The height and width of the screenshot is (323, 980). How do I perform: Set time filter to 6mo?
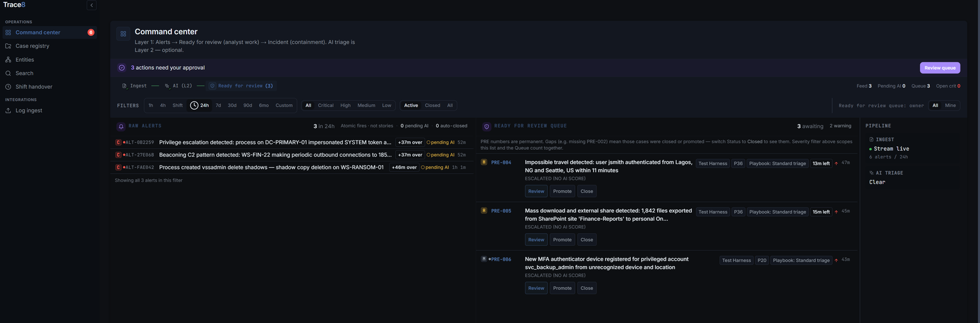click(264, 105)
